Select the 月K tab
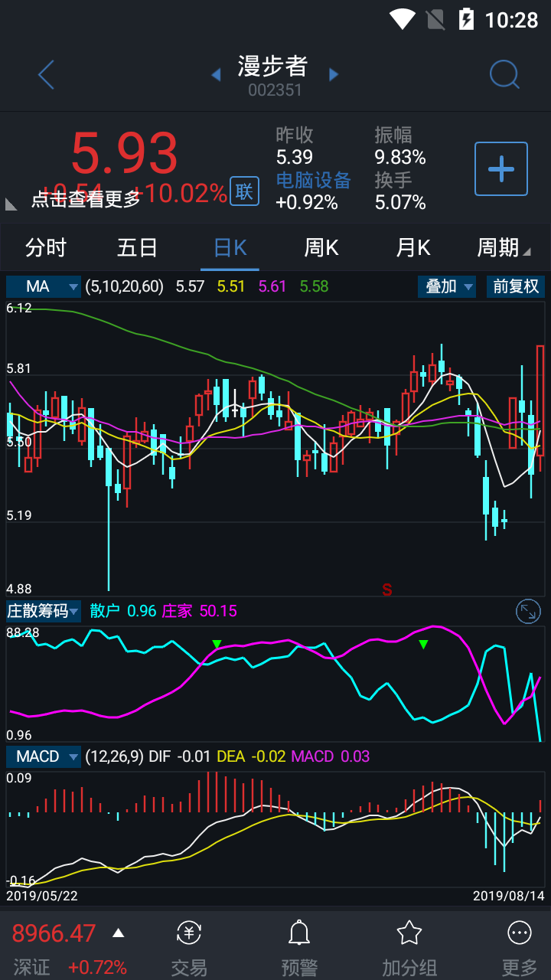This screenshot has height=980, width=551. pos(413,247)
